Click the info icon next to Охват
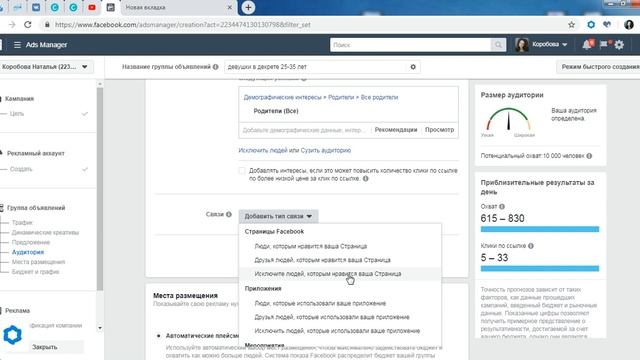This screenshot has height=360, width=640. click(x=502, y=207)
